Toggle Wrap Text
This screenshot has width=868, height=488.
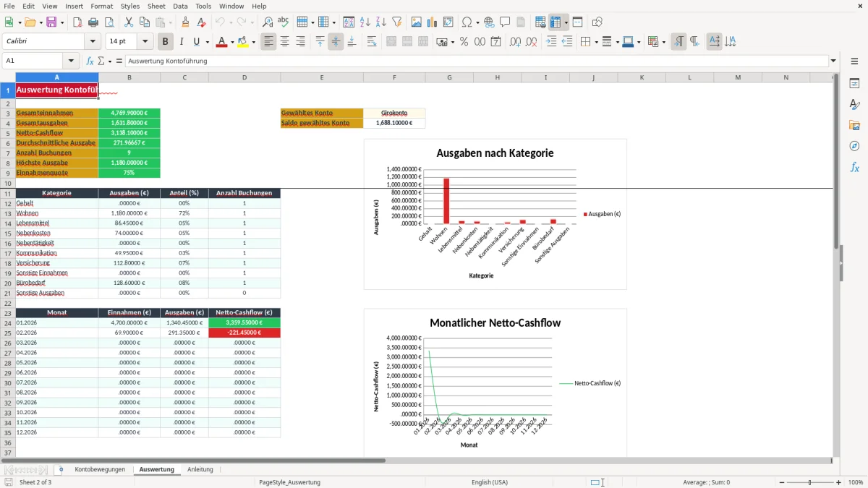[372, 42]
